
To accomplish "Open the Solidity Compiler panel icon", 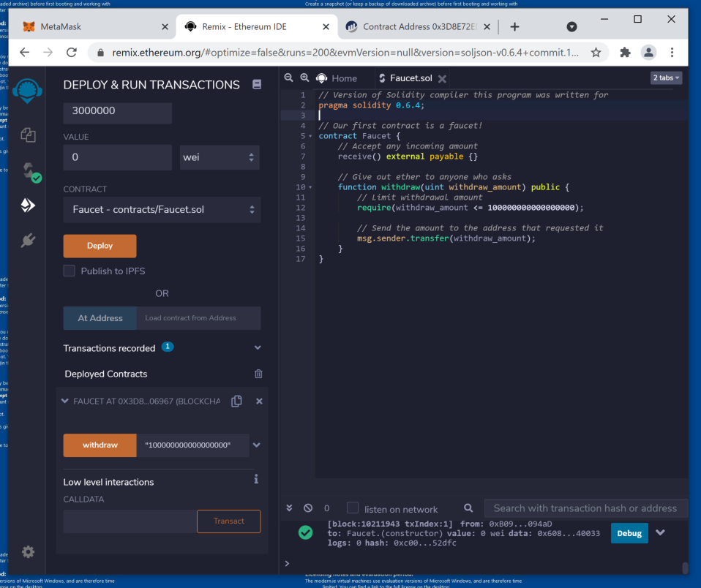I will click(29, 171).
